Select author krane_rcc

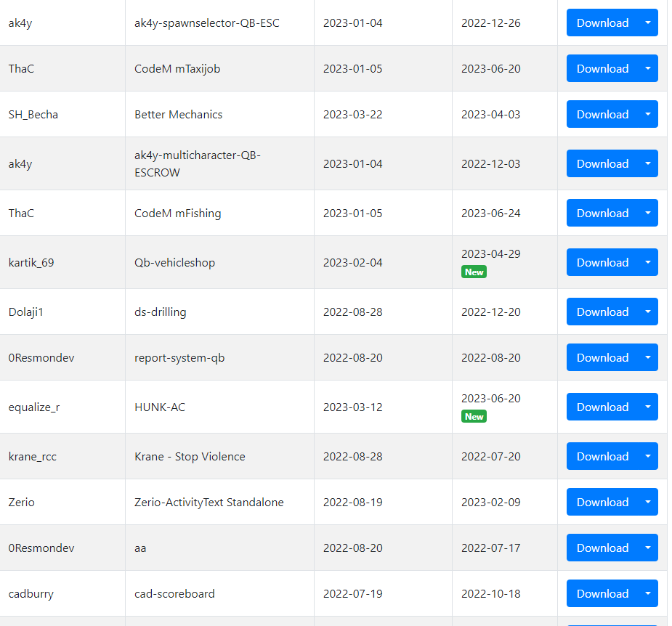pos(33,457)
